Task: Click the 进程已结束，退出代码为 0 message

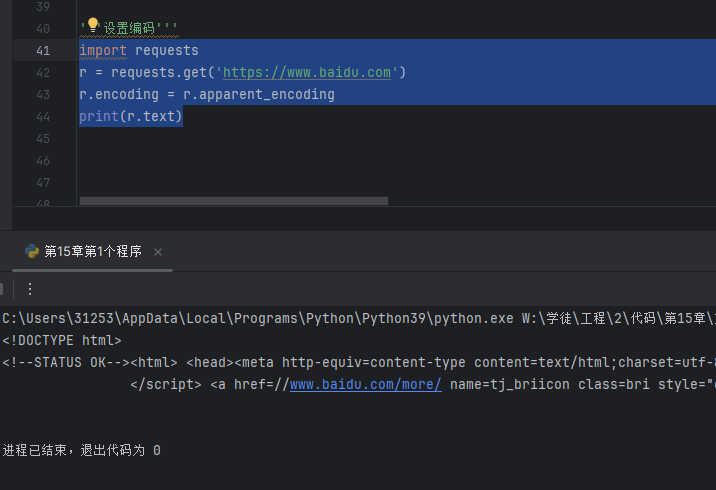Action: coord(81,451)
